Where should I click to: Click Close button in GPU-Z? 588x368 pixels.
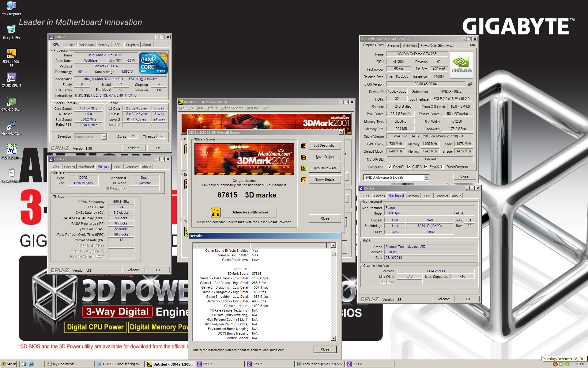(464, 176)
